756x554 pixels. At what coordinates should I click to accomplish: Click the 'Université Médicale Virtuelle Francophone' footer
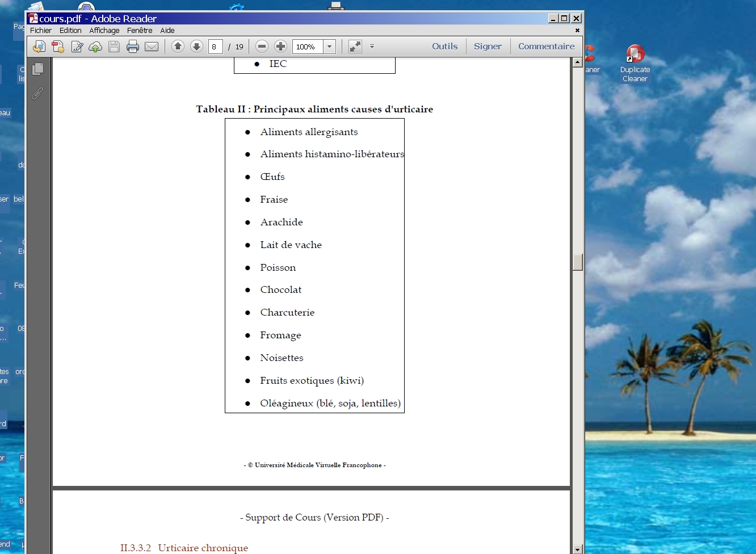click(315, 465)
